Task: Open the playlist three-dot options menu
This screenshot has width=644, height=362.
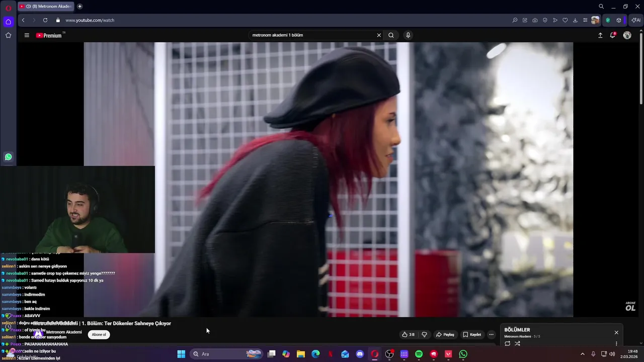Action: pos(616,344)
